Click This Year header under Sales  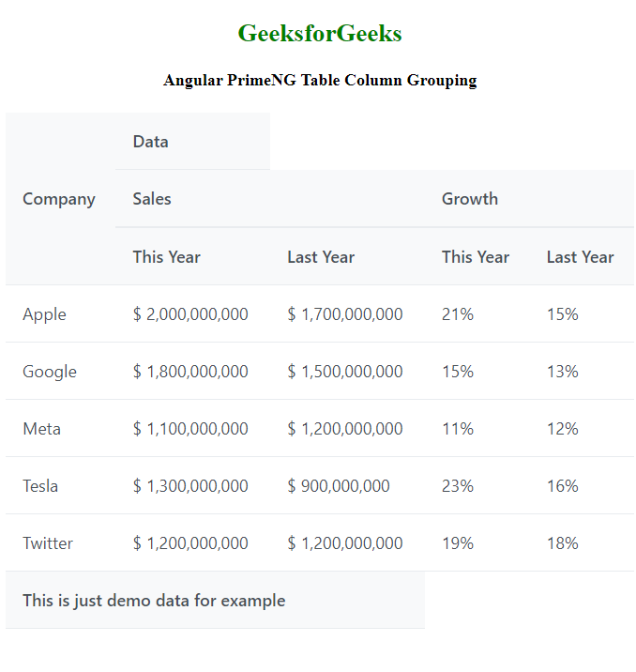tap(167, 257)
